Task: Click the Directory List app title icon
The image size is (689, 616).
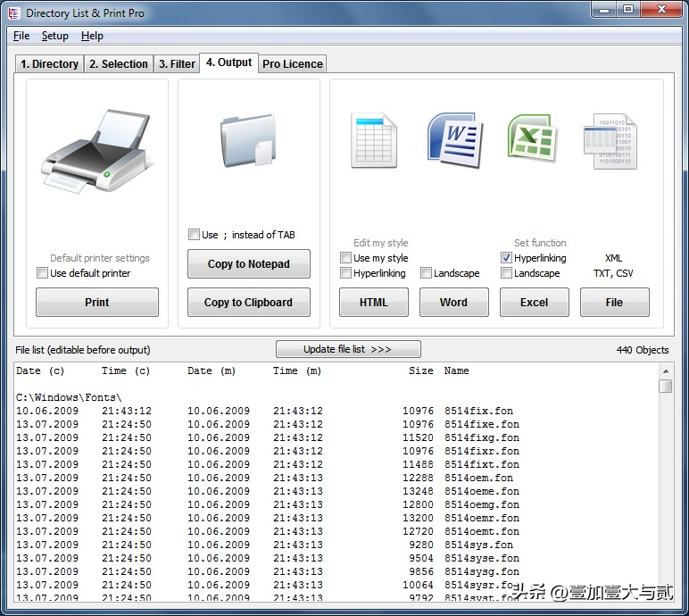Action: 14,13
